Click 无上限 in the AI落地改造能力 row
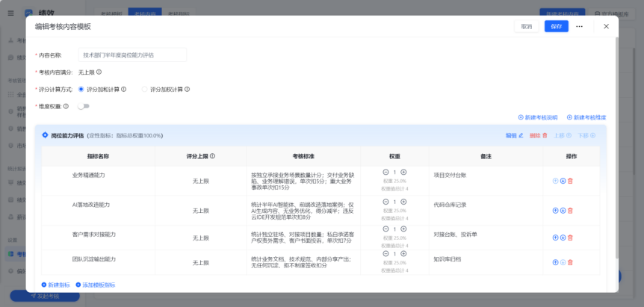This screenshot has width=644, height=307. pos(201,211)
